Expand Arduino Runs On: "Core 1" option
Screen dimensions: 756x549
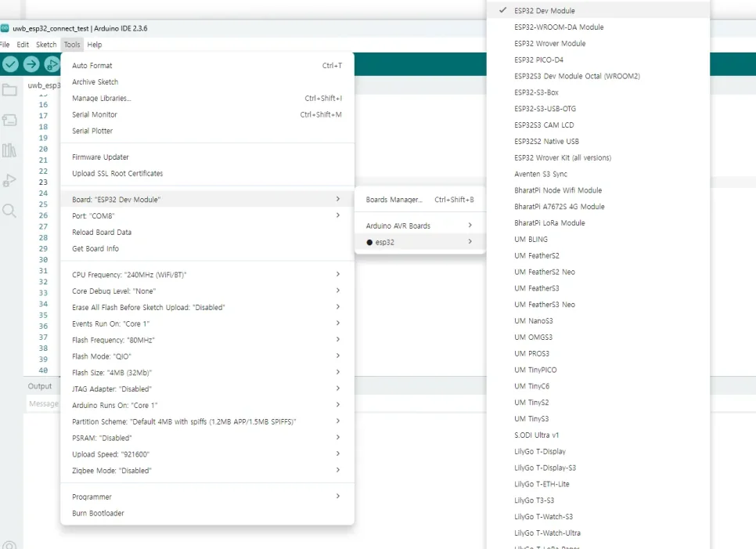point(207,405)
